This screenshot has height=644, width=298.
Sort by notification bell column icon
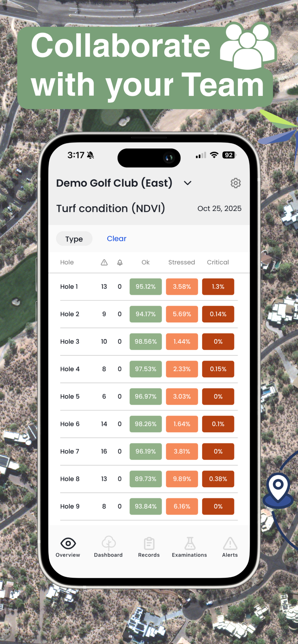pos(120,262)
